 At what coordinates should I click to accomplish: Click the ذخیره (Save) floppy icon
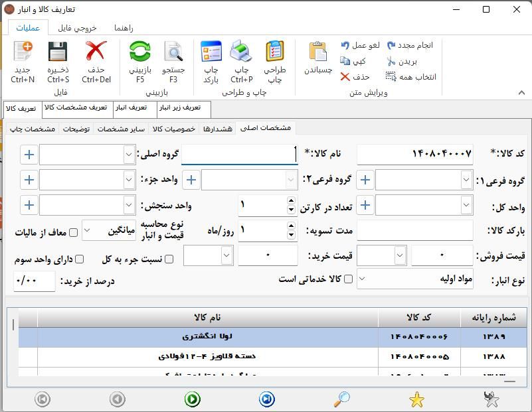(58, 52)
